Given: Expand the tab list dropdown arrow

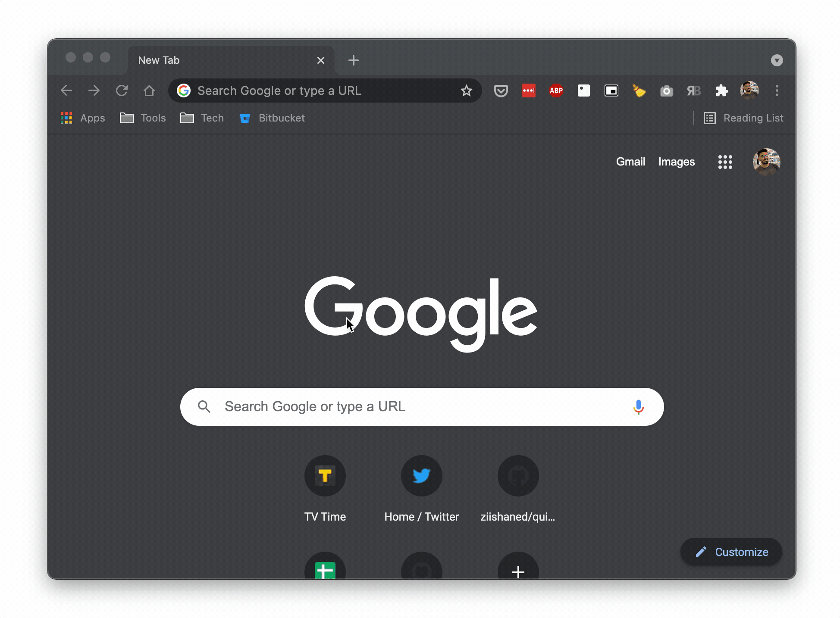Looking at the screenshot, I should (777, 60).
